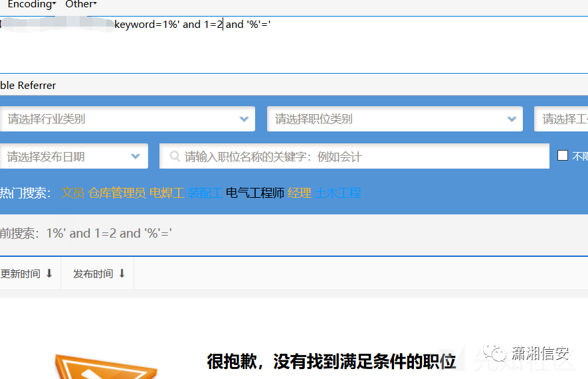Screen dimensions: 588x379
Task: Click the down arrow beside 发布时间
Action: click(x=122, y=273)
